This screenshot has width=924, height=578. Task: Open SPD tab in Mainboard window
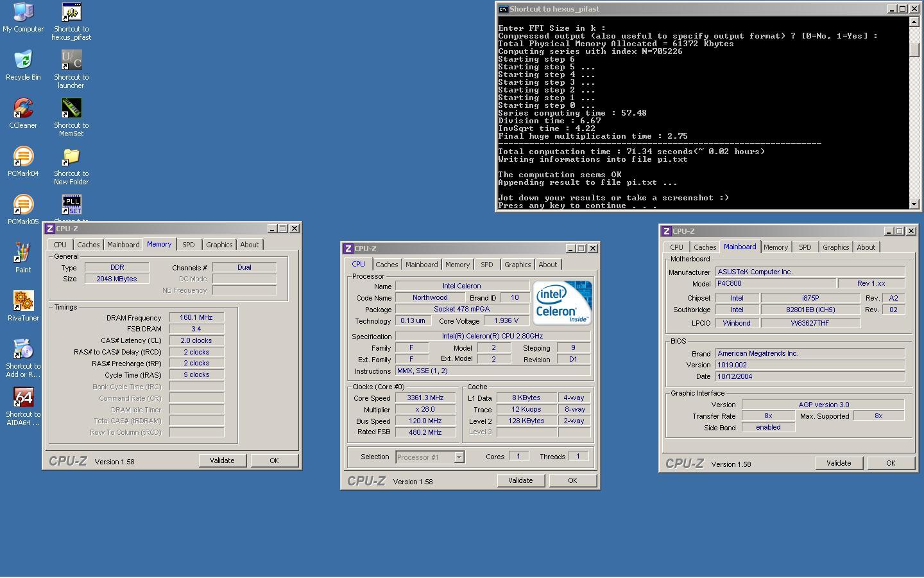(805, 247)
